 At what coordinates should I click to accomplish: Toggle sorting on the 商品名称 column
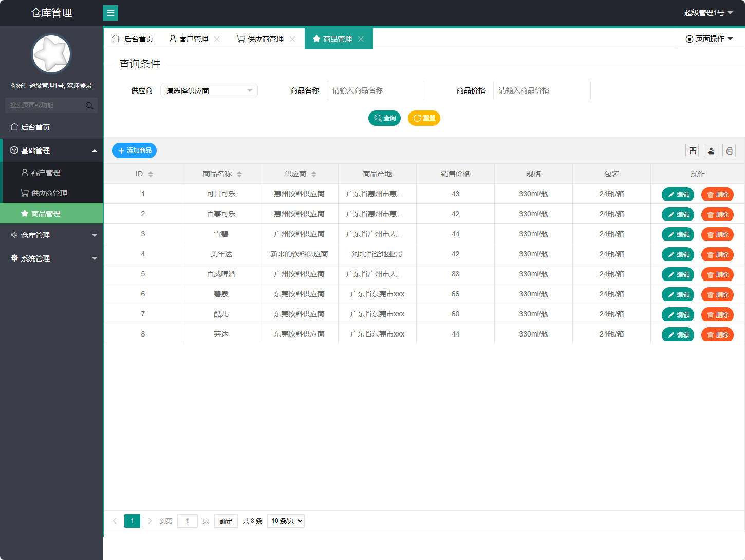[x=239, y=174]
